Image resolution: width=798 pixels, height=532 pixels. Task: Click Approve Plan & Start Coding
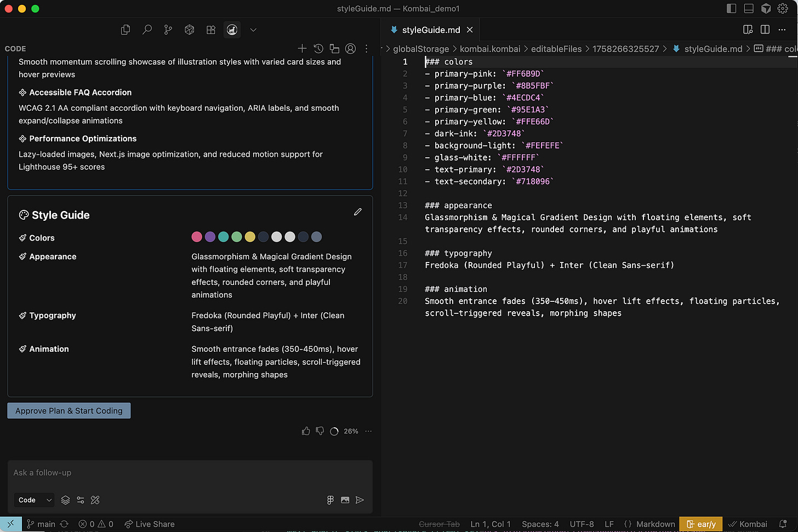coord(69,411)
